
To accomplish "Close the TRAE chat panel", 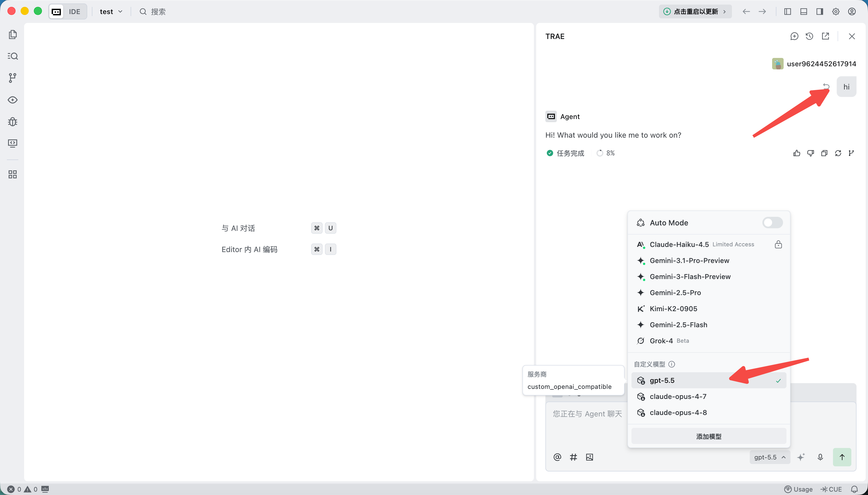I will pos(852,36).
